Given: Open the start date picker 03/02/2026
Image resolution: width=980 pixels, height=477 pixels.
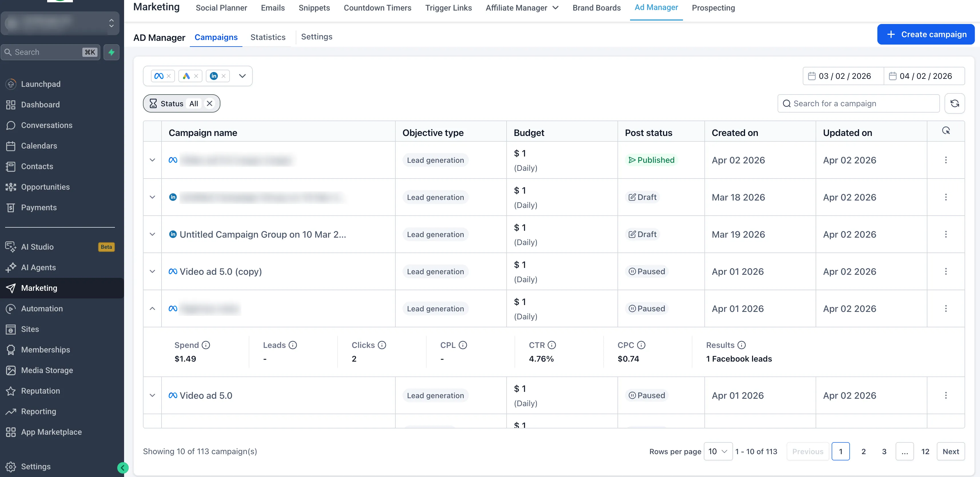Looking at the screenshot, I should pyautogui.click(x=843, y=76).
